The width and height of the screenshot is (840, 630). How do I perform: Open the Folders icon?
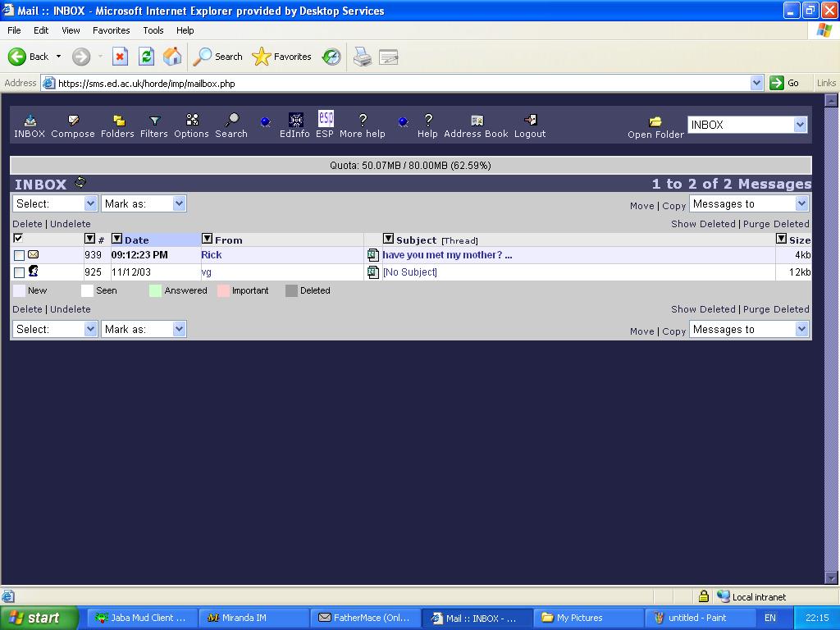tap(119, 120)
